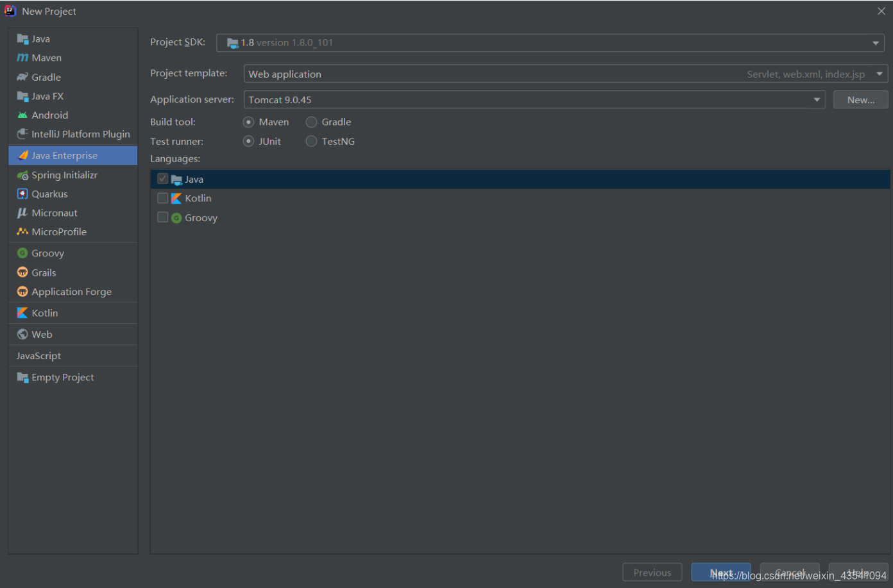Choose Application Forge project type label

pyautogui.click(x=72, y=292)
